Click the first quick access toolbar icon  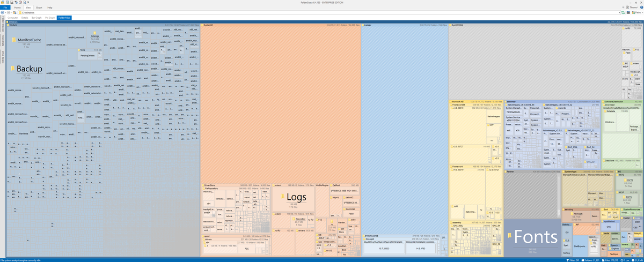[x=2, y=2]
